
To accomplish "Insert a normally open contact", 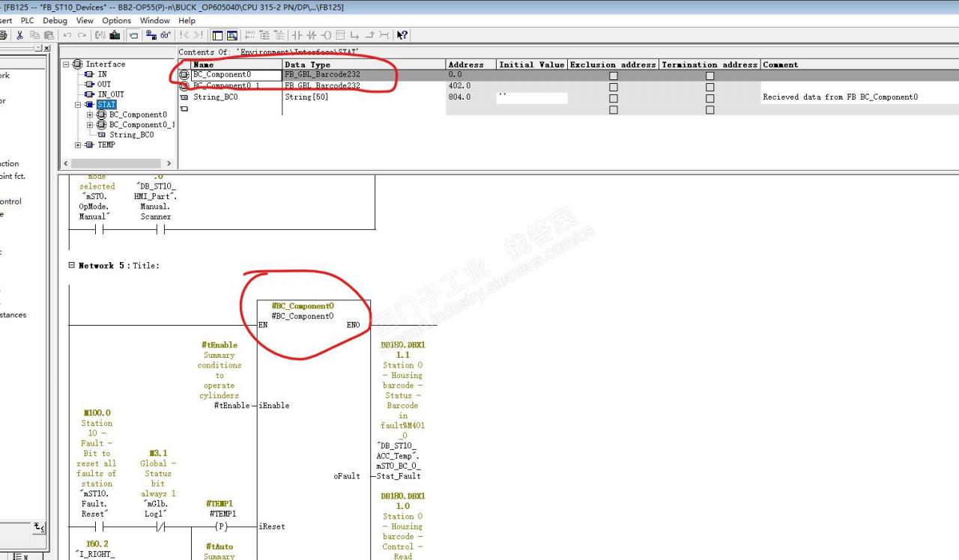I will point(297,35).
